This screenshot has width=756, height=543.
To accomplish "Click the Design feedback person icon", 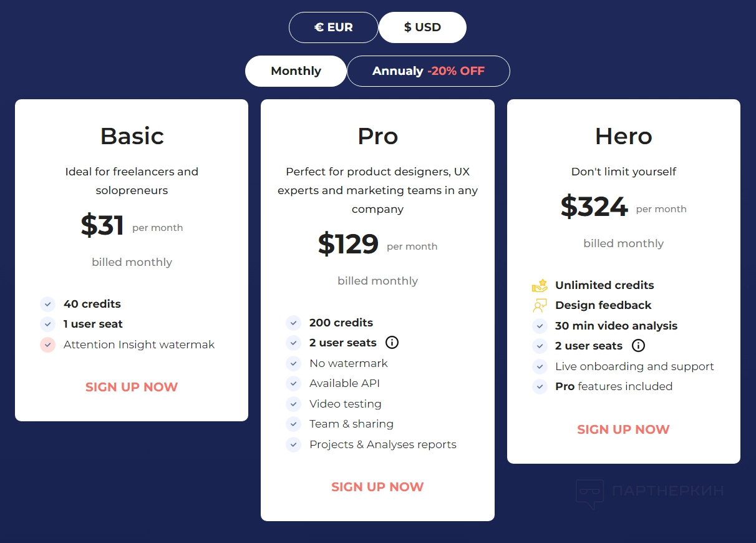I will point(540,306).
